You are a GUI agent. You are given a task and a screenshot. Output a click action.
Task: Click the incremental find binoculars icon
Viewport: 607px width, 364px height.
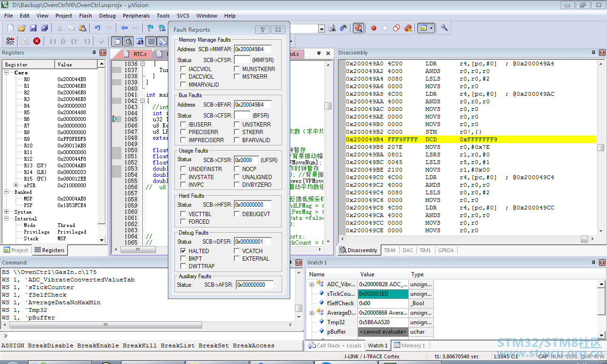point(343,28)
